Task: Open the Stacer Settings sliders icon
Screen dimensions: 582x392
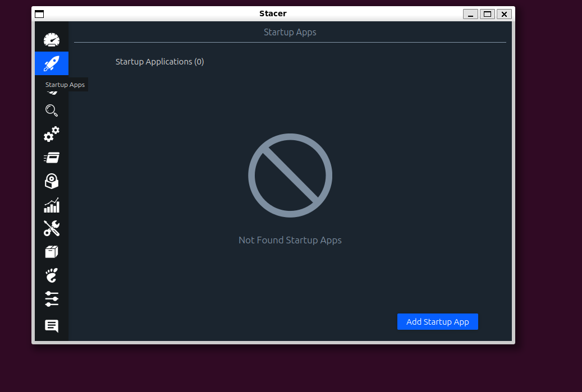Action: click(51, 299)
